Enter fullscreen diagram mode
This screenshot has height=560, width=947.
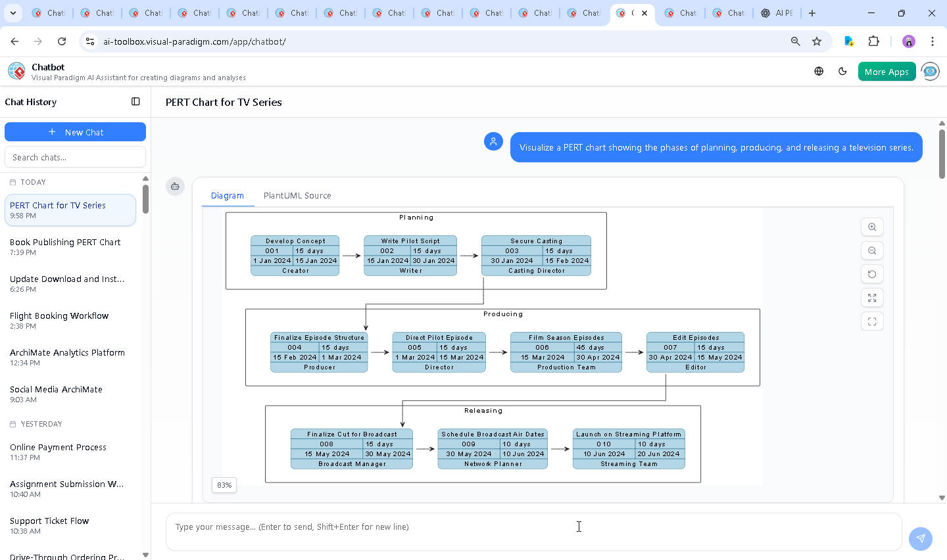point(872,321)
